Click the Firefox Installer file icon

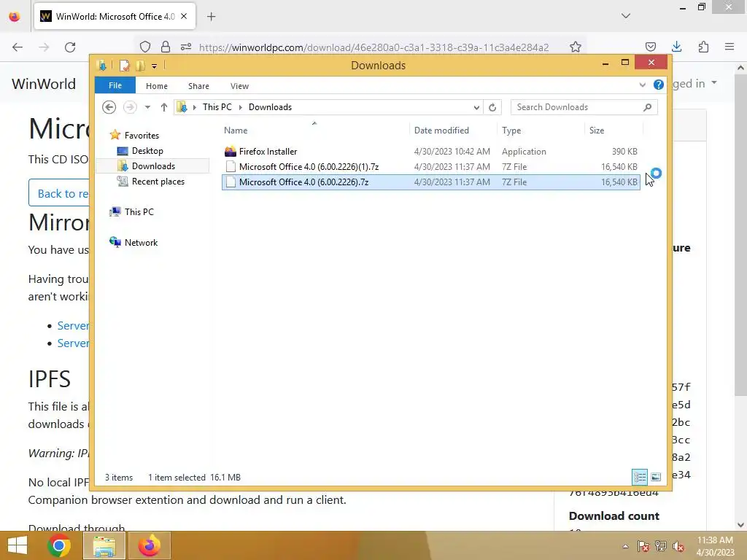click(231, 152)
